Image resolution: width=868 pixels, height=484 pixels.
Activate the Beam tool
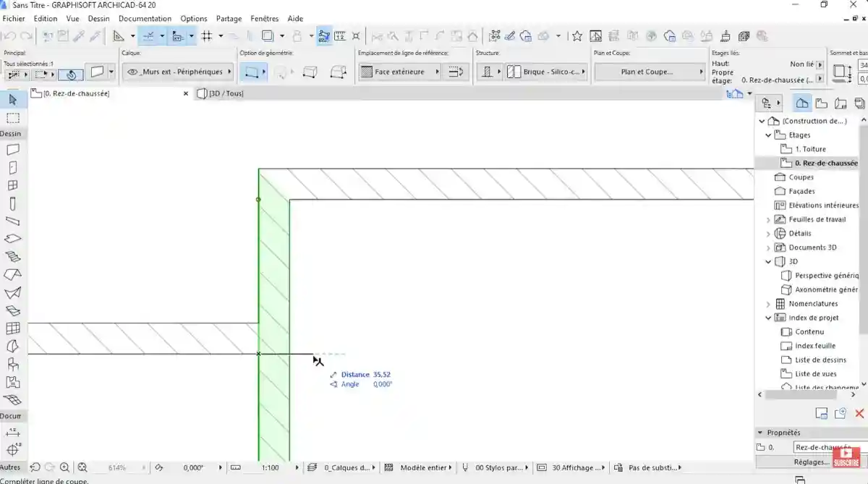point(13,221)
